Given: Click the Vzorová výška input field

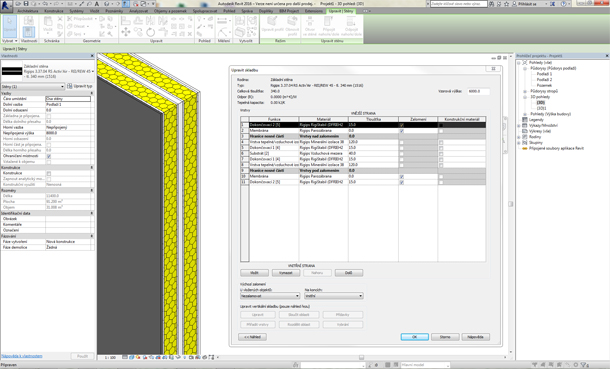Looking at the screenshot, I should (479, 91).
